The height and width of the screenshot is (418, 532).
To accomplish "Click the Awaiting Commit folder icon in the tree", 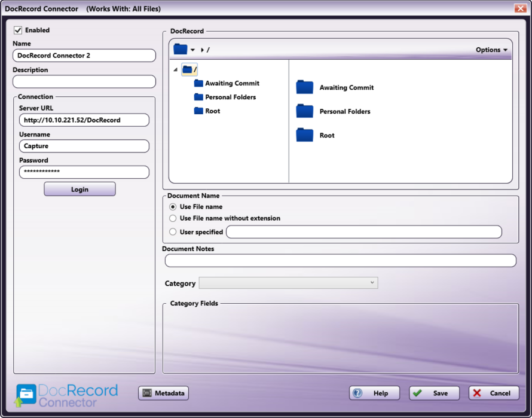I will (198, 83).
